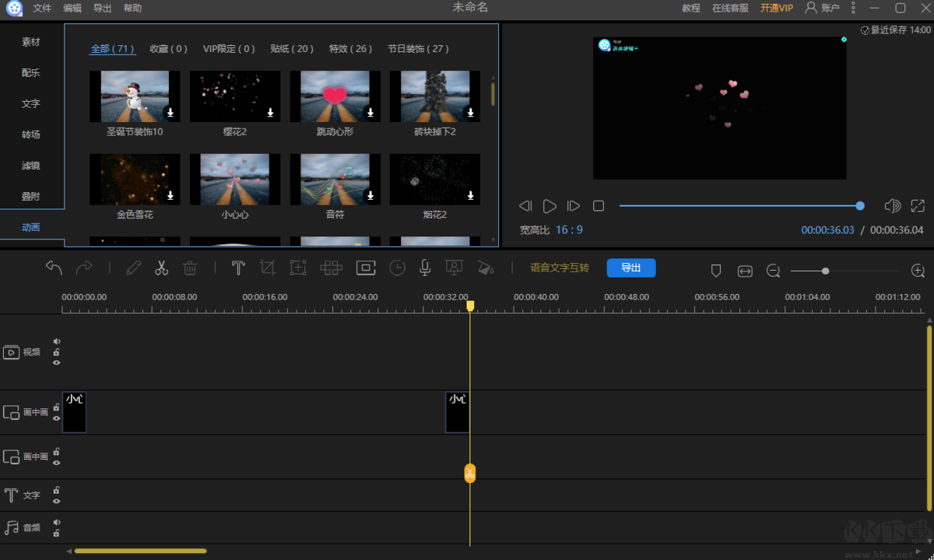
Task: Click the undo arrow icon
Action: tap(54, 268)
